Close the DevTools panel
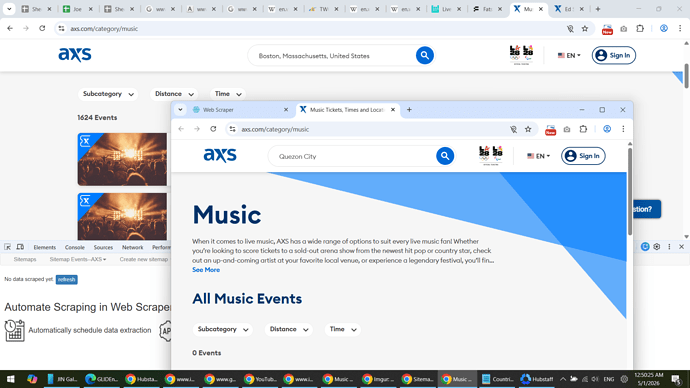The image size is (690, 388). 681,247
